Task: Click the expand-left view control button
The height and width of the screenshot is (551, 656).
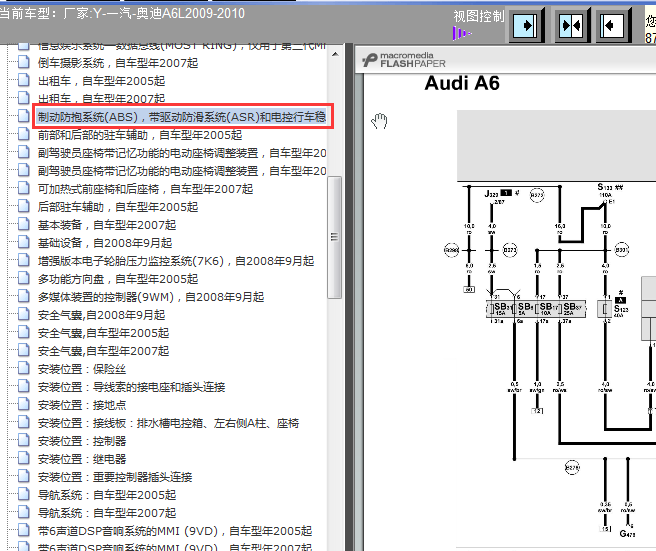Action: click(612, 26)
